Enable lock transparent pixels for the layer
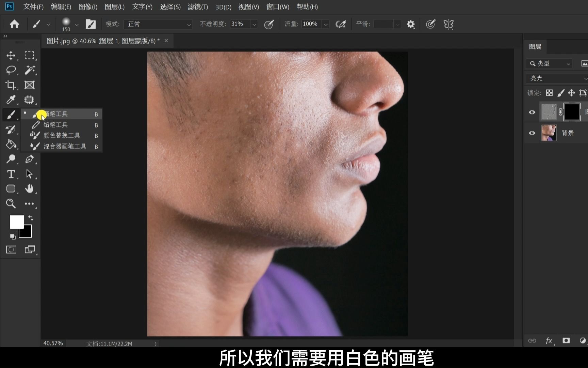 [549, 93]
